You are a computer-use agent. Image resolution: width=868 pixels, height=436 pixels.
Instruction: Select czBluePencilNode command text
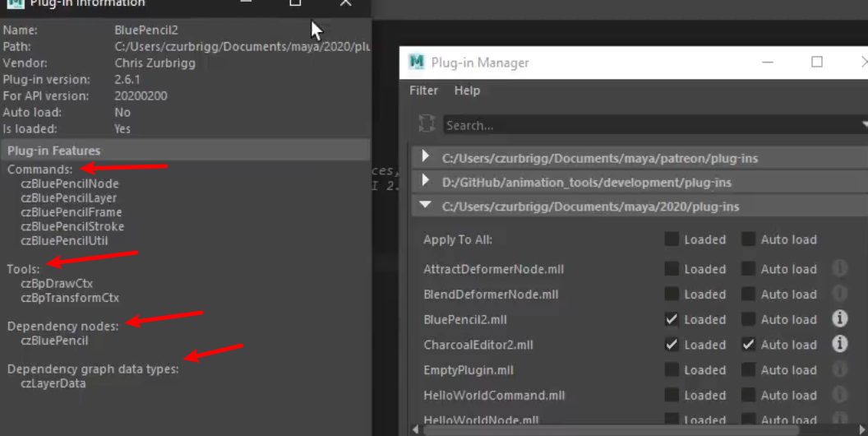69,183
